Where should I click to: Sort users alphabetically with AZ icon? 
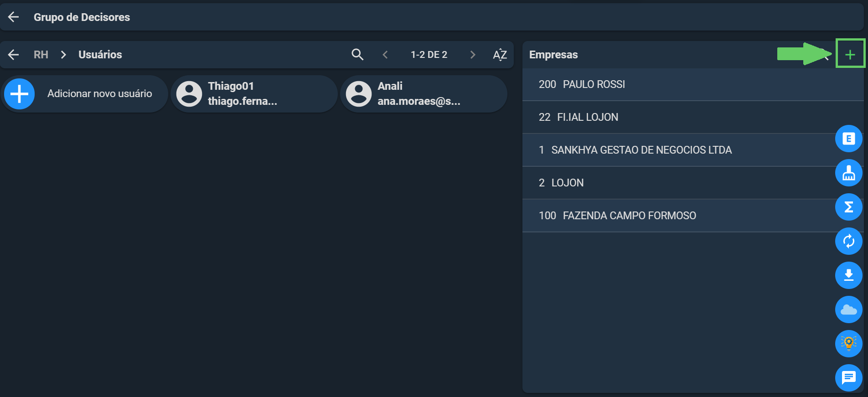click(500, 55)
